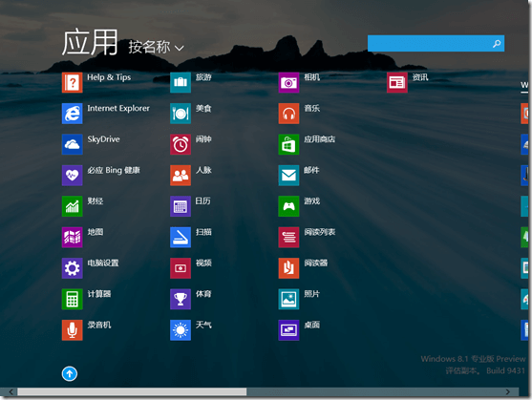This screenshot has width=532, height=400.
Task: Open the 游戏 game controller icon
Action: click(x=288, y=206)
